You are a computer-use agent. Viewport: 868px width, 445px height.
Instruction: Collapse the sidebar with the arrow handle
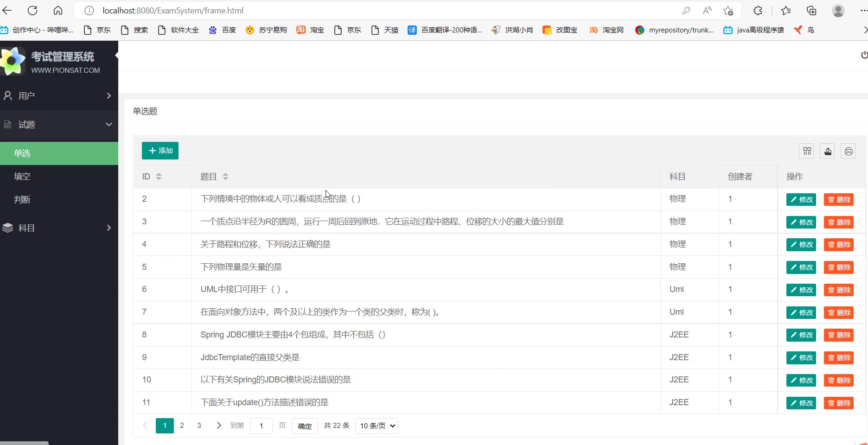(117, 55)
